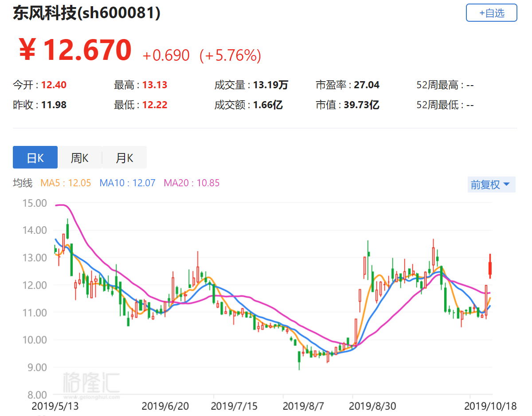
Task: Click the MA5 : 12.05 legend entry
Action: pos(66,183)
